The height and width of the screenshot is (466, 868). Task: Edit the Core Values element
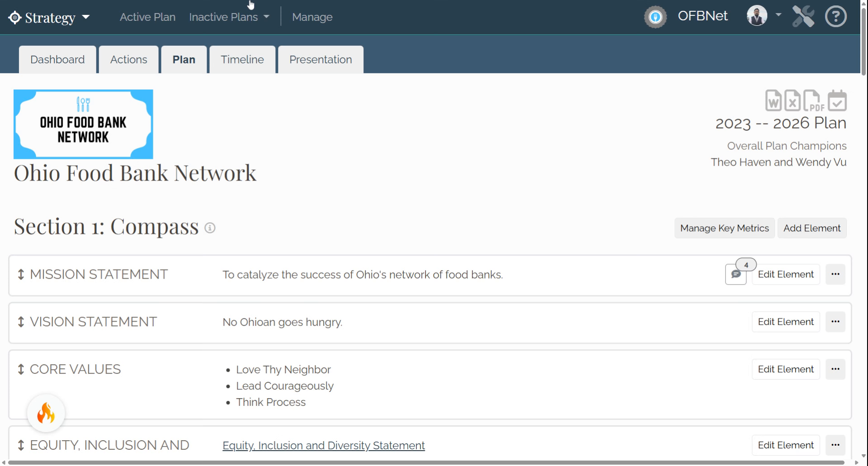786,369
